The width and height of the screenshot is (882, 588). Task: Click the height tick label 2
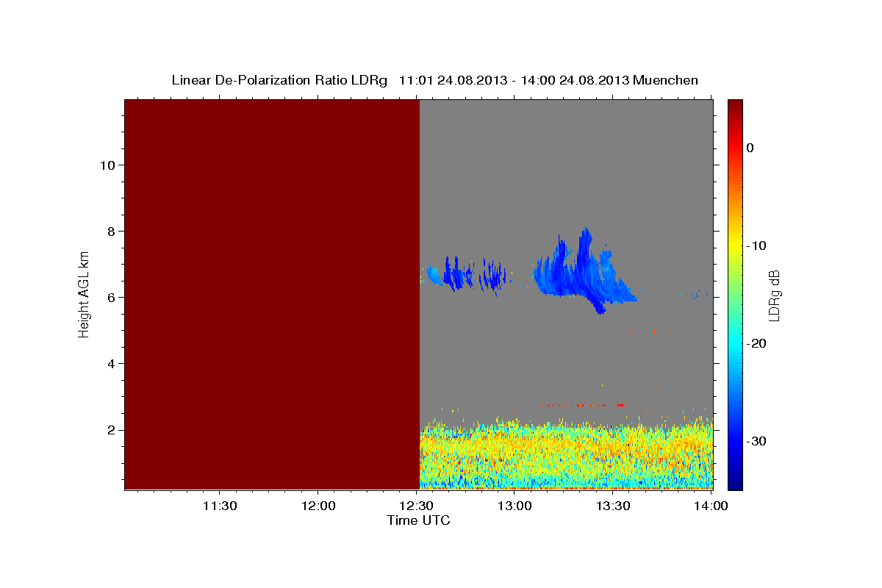pos(110,429)
